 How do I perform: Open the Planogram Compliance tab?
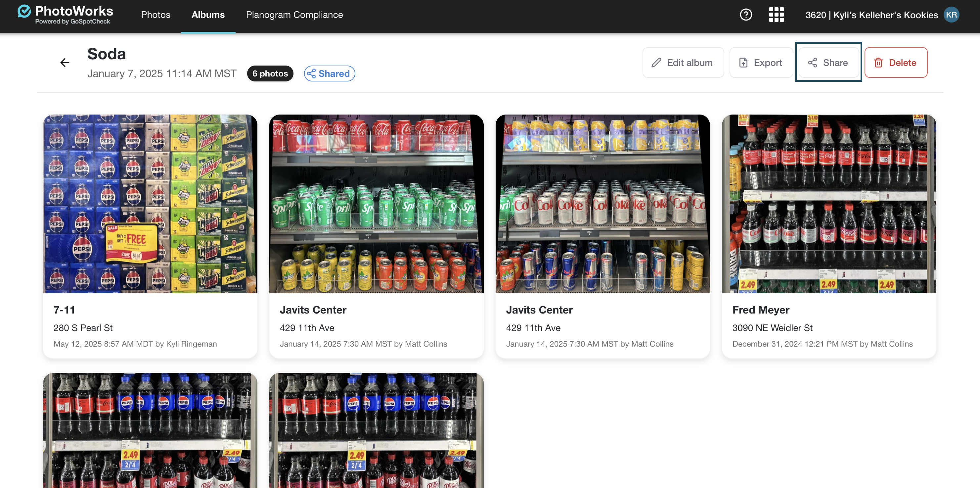[294, 15]
